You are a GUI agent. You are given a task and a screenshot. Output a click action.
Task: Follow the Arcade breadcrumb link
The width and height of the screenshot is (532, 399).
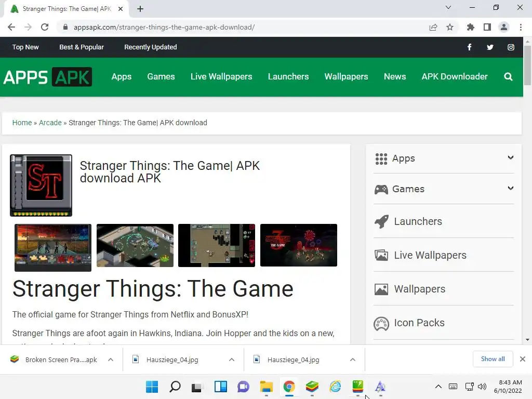coord(50,123)
